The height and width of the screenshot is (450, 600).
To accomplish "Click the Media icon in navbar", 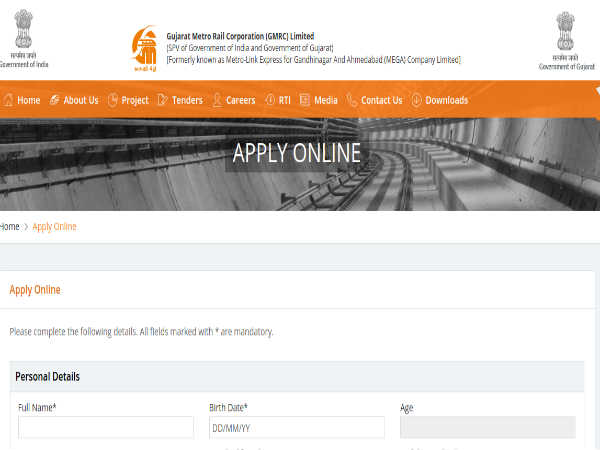I will pyautogui.click(x=305, y=100).
